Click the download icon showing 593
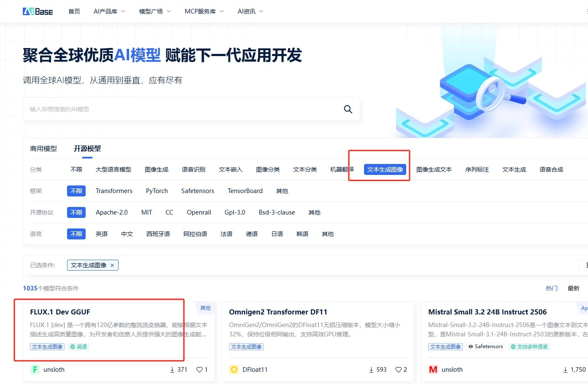588x384 pixels. 371,370
